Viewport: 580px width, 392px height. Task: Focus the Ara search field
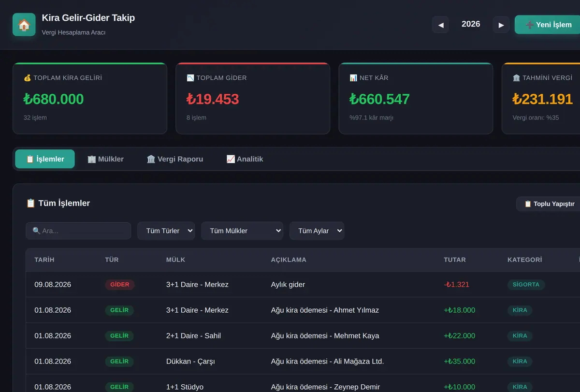pos(78,231)
